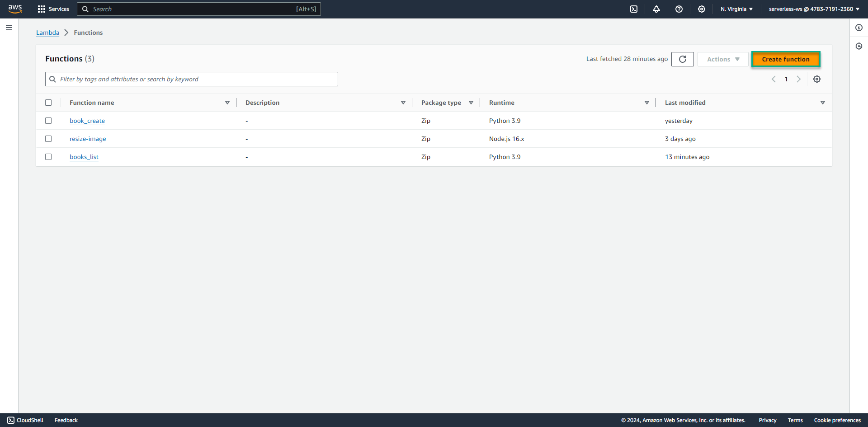Open the Actions dropdown
The image size is (868, 427).
723,59
